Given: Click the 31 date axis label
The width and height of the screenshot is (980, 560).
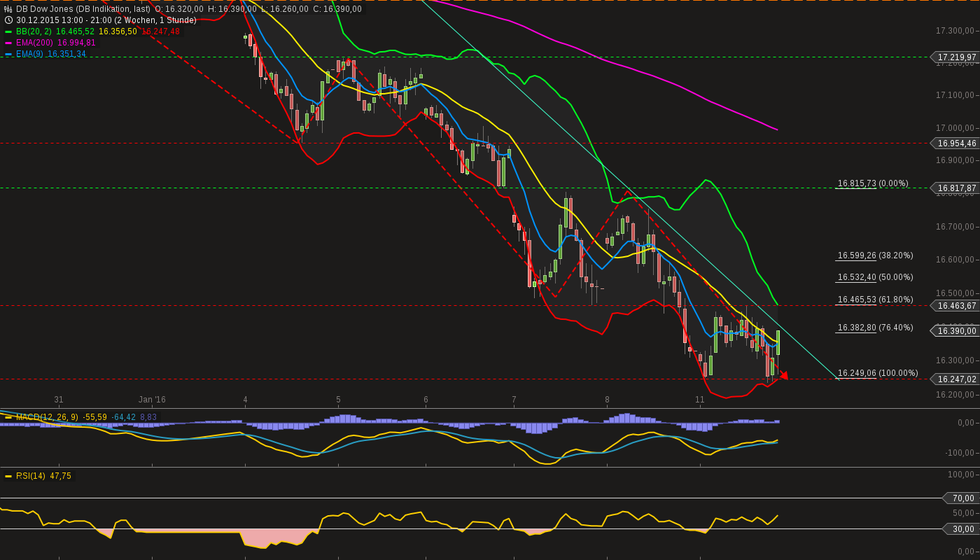Looking at the screenshot, I should (x=59, y=400).
